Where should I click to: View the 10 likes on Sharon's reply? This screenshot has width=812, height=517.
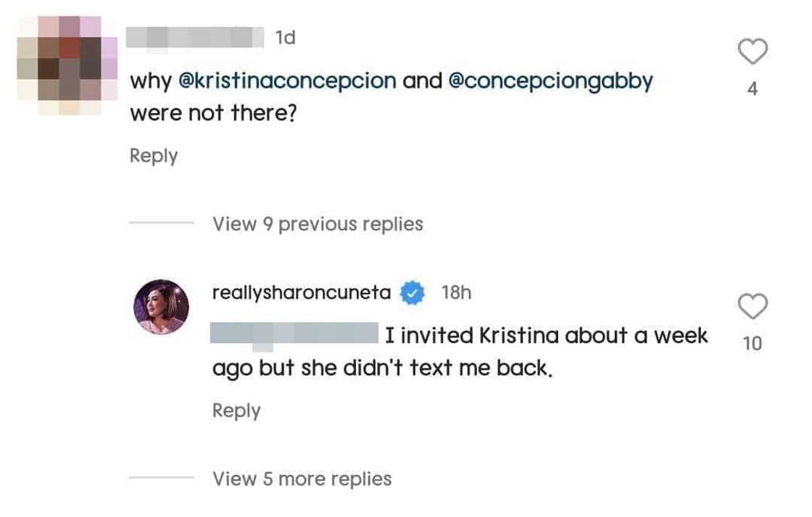click(x=753, y=344)
